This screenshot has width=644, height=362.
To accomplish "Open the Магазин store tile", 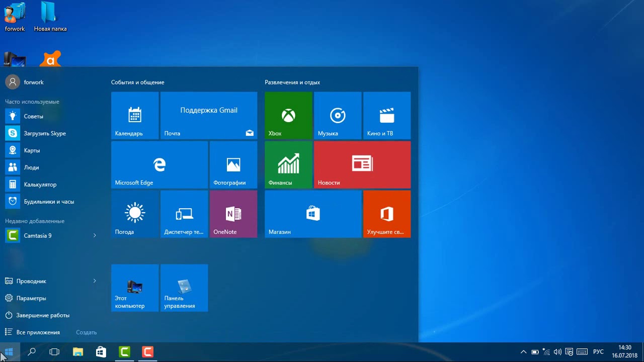I will click(313, 214).
